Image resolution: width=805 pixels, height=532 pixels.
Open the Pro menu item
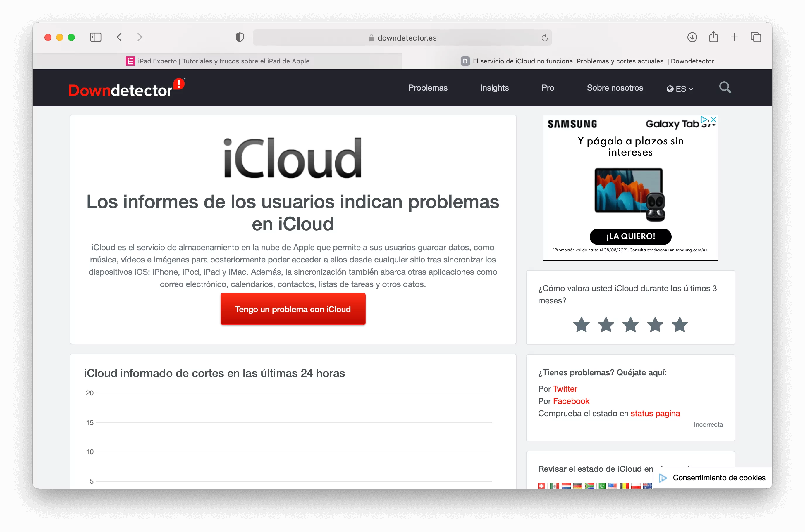click(548, 88)
